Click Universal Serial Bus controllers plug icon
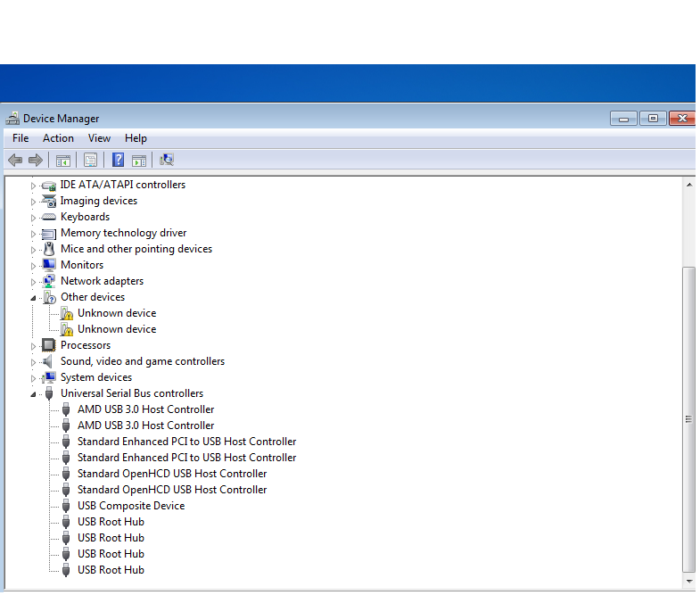This screenshot has height=595, width=700. [x=49, y=393]
